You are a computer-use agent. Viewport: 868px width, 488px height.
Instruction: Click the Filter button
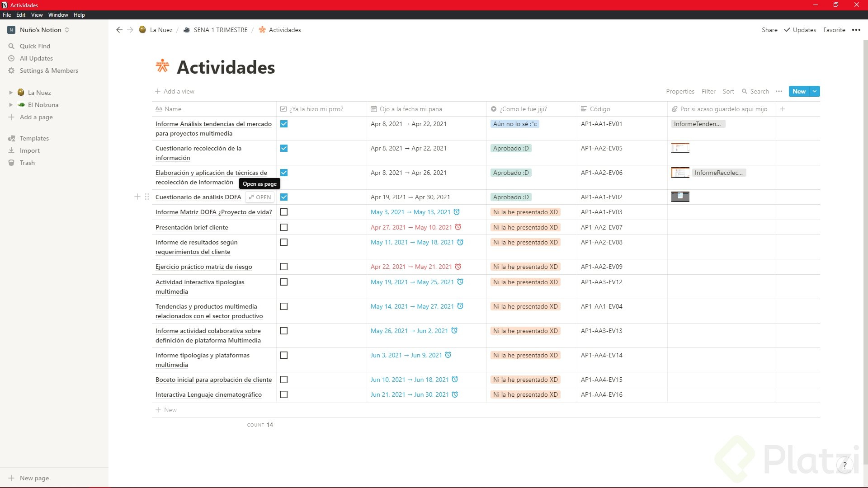[708, 91]
